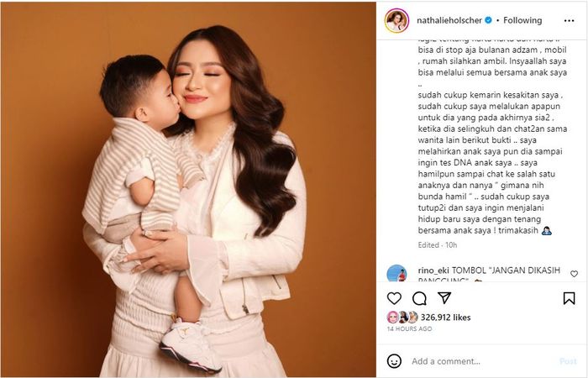Open the three-dot more options menu
Image resolution: width=588 pixels, height=378 pixels.
[x=569, y=21]
